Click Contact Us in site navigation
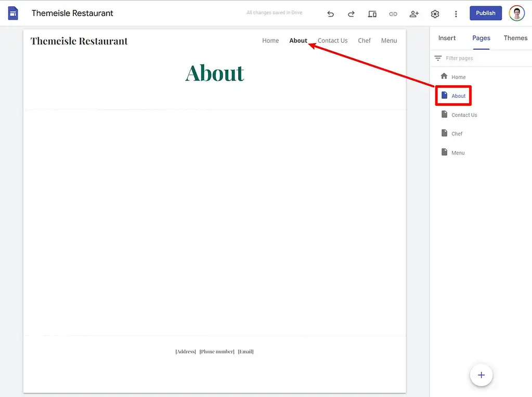 click(x=332, y=41)
